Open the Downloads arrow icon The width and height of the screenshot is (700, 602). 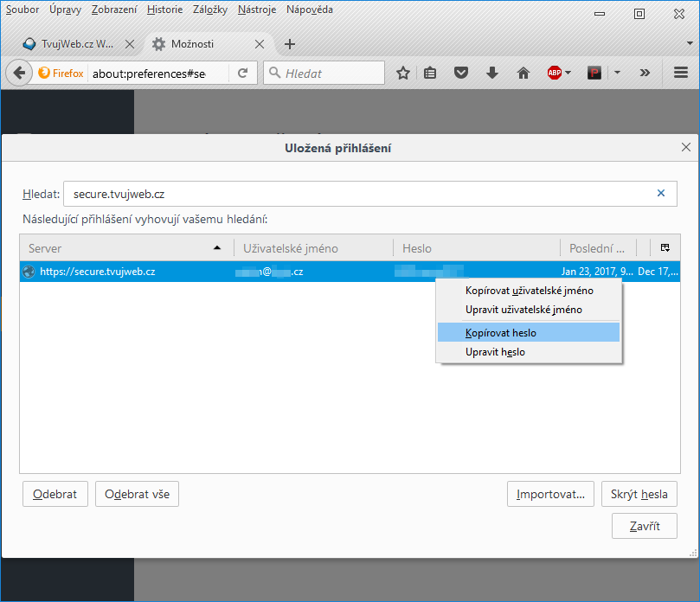click(x=492, y=74)
